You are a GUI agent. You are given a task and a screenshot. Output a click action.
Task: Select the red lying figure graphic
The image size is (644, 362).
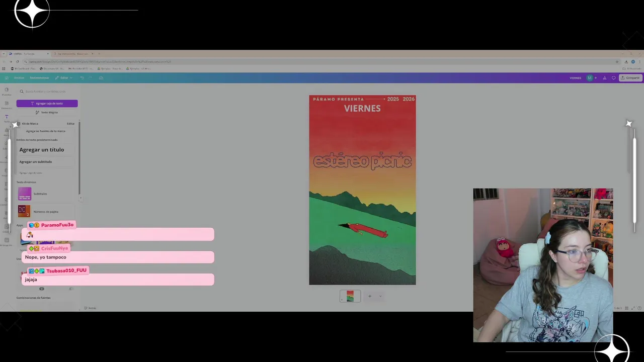tap(363, 230)
